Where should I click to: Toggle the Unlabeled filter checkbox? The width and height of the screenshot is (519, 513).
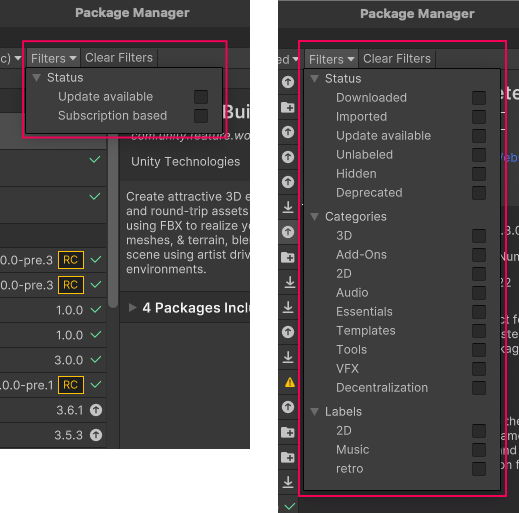(x=479, y=155)
